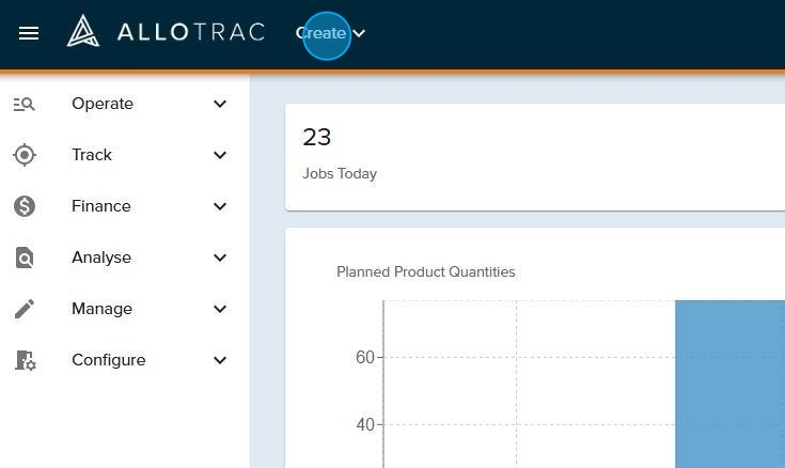785x468 pixels.
Task: Click the Configure building gear icon
Action: (24, 360)
